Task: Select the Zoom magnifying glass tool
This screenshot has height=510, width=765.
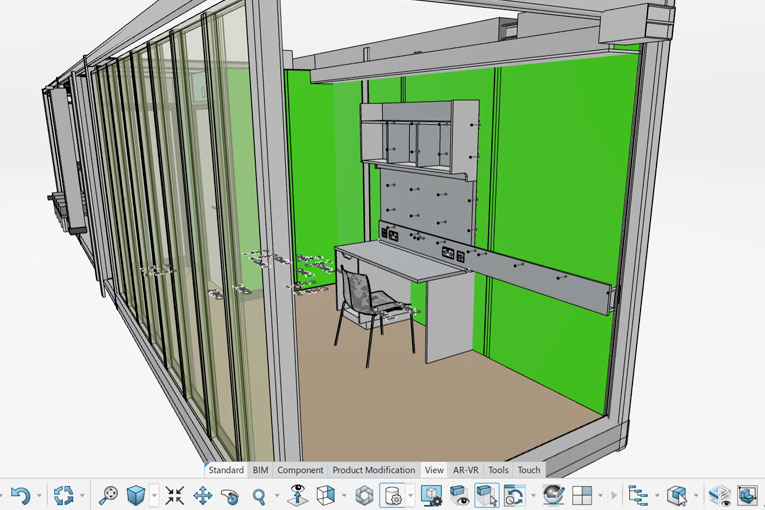Action: [x=259, y=496]
